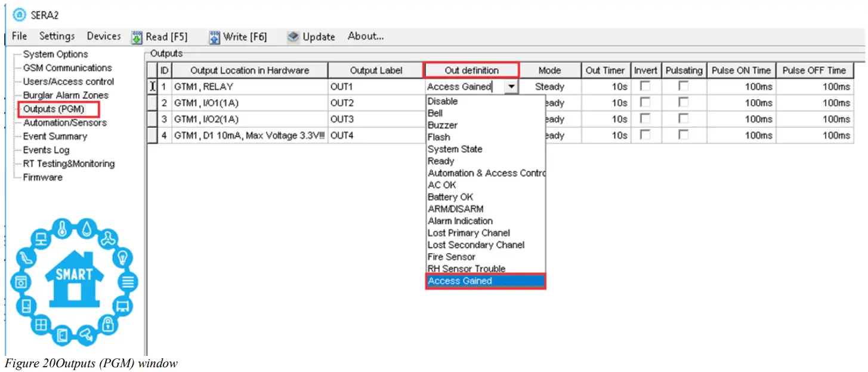868x372 pixels.
Task: Click the padlock icon in smart home circle
Action: 107,323
